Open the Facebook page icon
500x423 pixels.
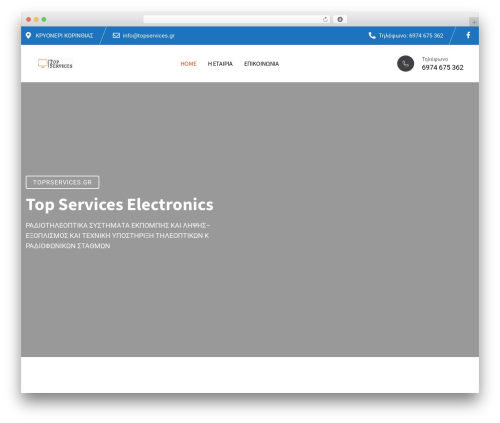tap(468, 35)
